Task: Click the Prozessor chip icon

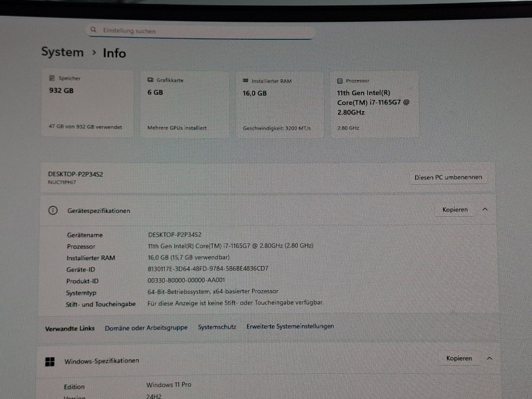Action: (340, 80)
